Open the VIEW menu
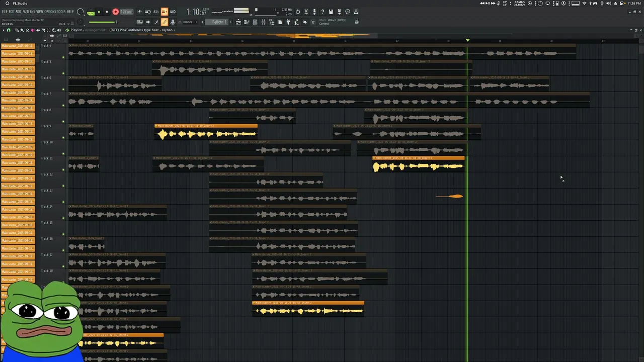Screen dimensions: 644x362 (40, 12)
